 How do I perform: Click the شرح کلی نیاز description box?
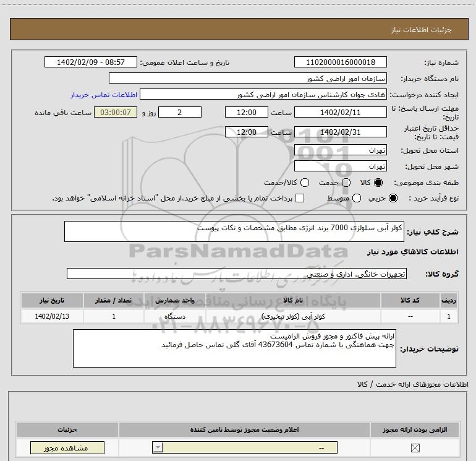click(234, 231)
